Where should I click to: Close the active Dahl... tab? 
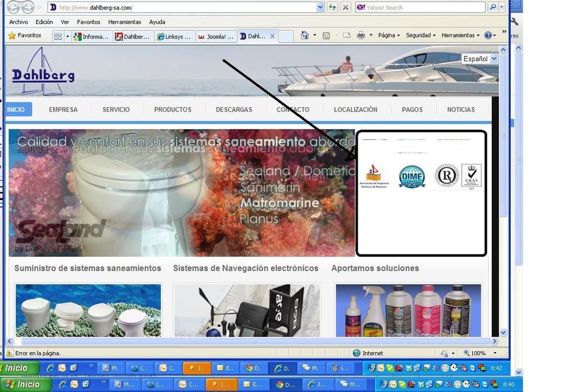272,36
